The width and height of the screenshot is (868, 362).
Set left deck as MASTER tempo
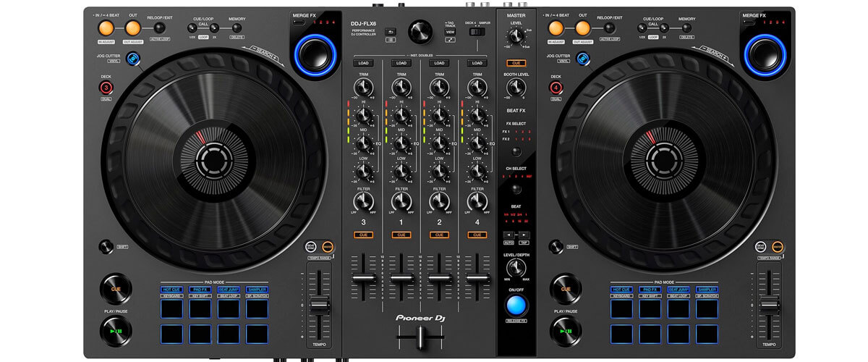(328, 247)
